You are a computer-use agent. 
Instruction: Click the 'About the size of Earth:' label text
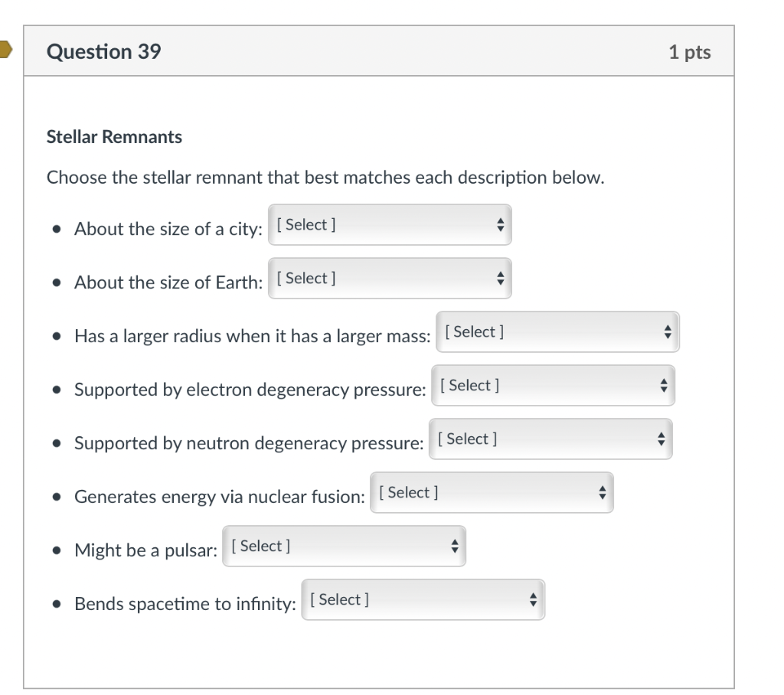tap(168, 282)
